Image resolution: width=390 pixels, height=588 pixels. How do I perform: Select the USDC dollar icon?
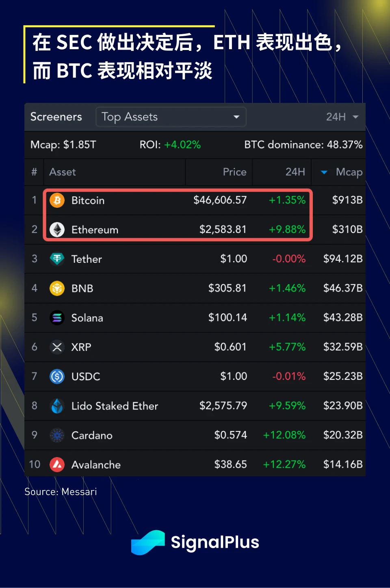click(57, 376)
